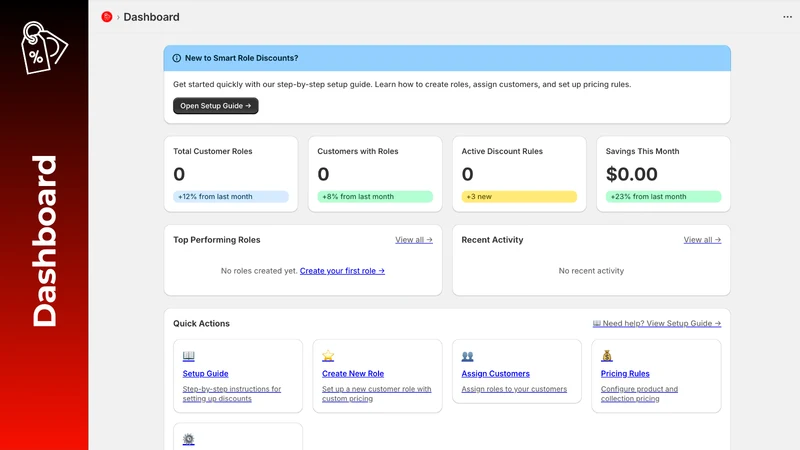Open Need help? View Setup Guide link
Screen dimensions: 800x450
point(657,323)
